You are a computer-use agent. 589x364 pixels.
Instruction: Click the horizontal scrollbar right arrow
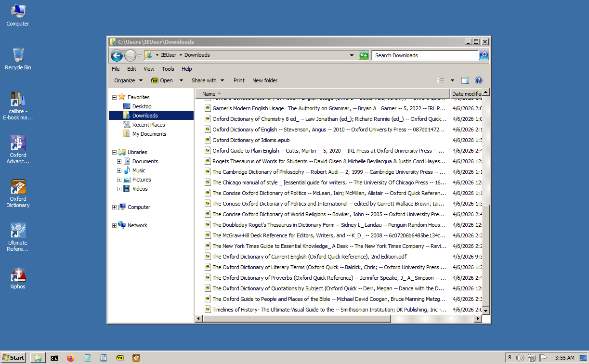[478, 319]
